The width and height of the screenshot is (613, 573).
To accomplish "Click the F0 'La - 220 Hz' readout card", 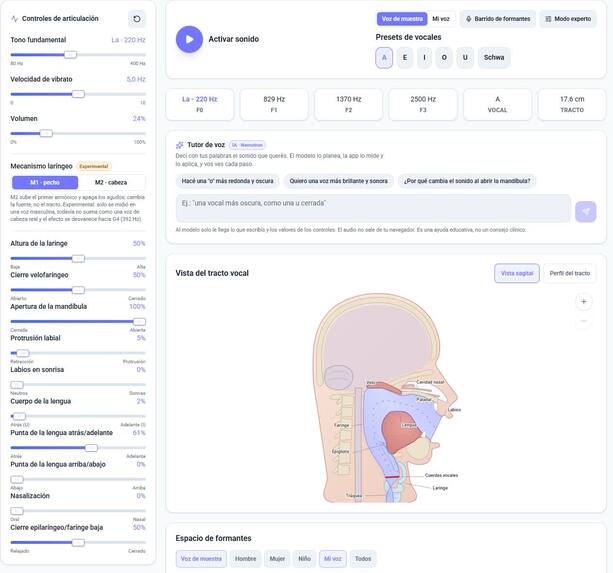I will click(x=200, y=104).
